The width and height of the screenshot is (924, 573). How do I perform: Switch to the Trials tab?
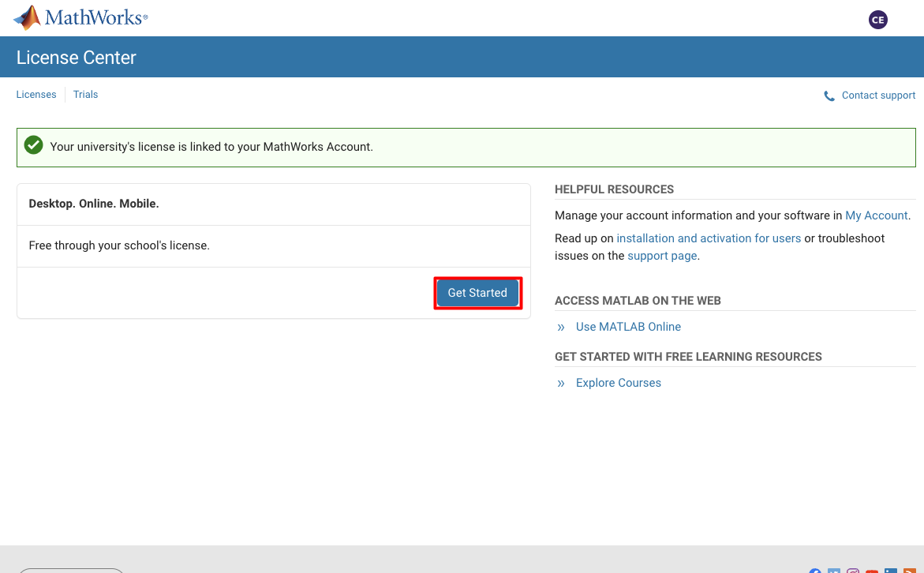click(x=85, y=95)
